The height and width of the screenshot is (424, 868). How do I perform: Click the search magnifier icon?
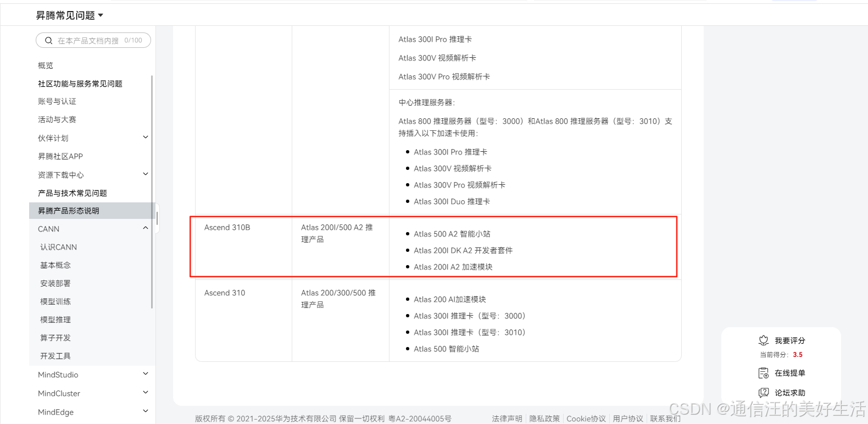[x=48, y=41]
